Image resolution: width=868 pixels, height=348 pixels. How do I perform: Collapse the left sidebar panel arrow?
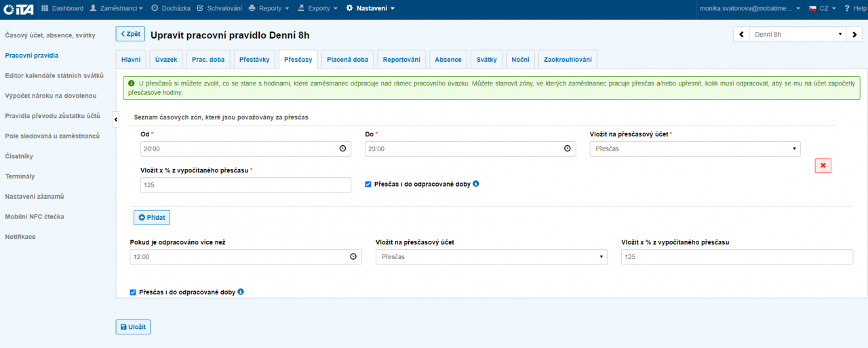[115, 119]
